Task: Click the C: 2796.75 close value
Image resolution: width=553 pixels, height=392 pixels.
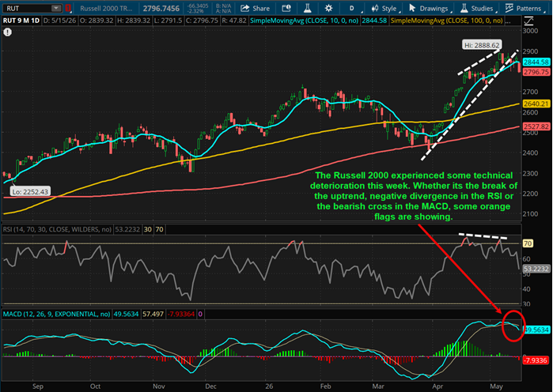Action: point(202,21)
